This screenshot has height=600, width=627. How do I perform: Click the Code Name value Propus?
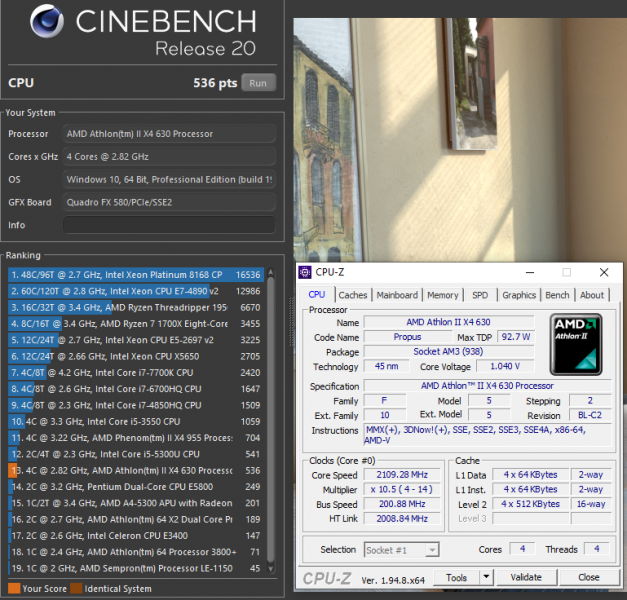pyautogui.click(x=407, y=337)
